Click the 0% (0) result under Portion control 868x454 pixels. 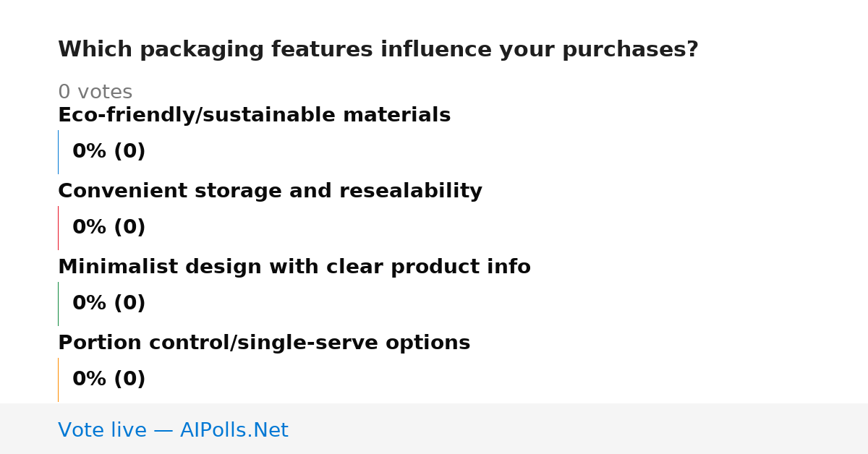pyautogui.click(x=109, y=380)
